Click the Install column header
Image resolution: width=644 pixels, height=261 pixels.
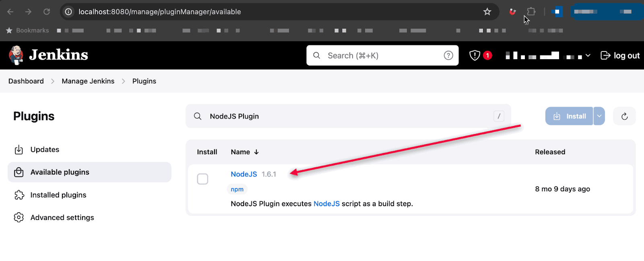click(207, 152)
